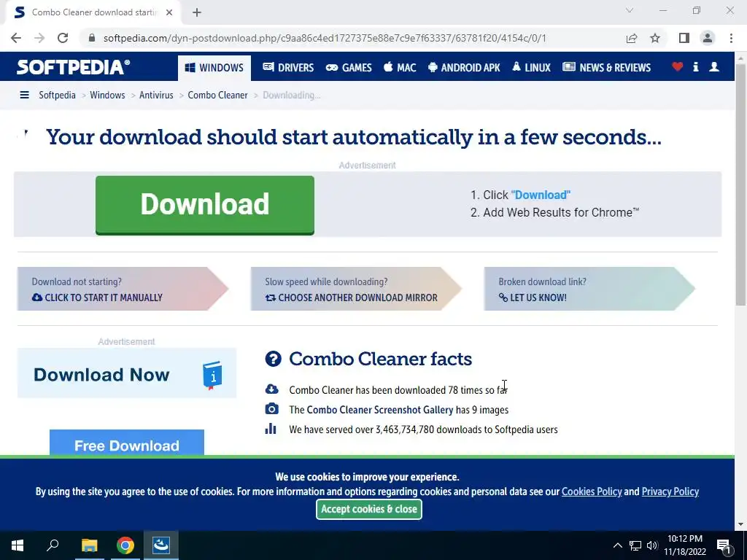Click the scrollbar down arrow

(x=740, y=524)
